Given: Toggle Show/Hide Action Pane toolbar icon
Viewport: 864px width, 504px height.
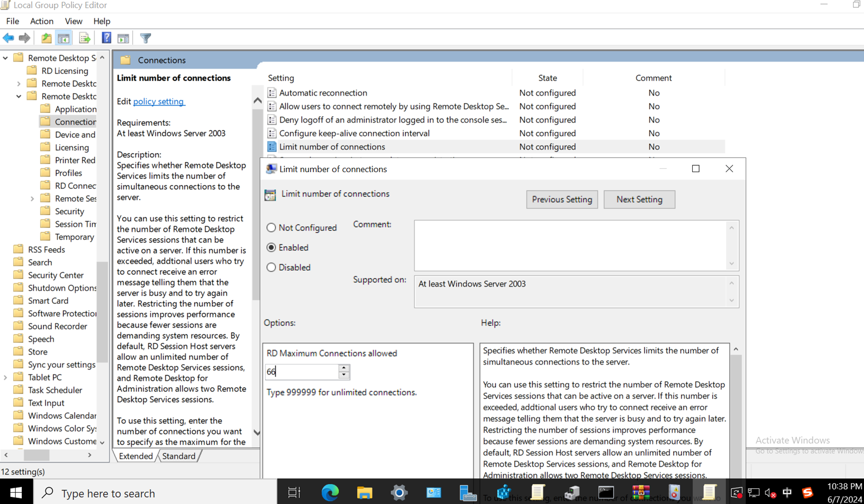Looking at the screenshot, I should click(x=123, y=38).
